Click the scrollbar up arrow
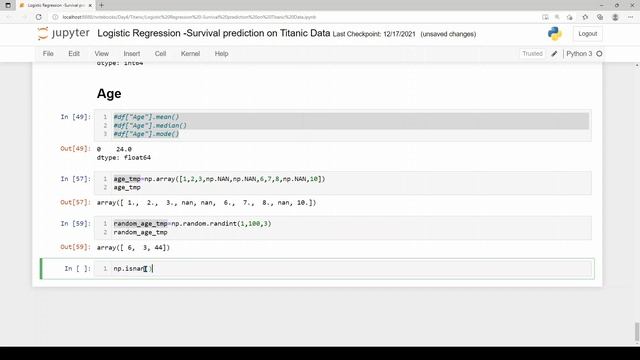Image resolution: width=640 pixels, height=360 pixels. tap(637, 65)
